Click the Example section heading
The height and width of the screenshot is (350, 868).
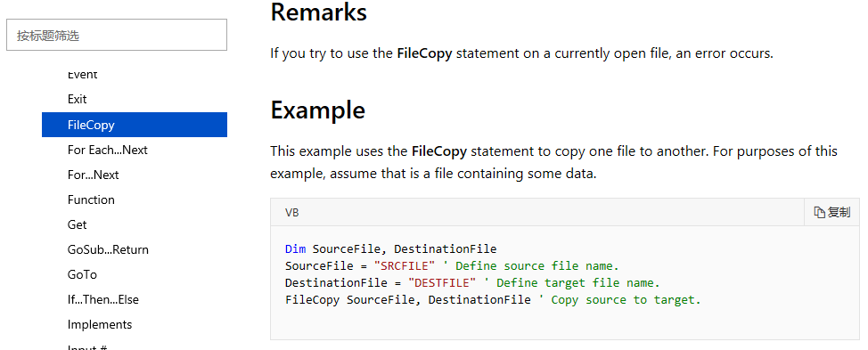(x=318, y=110)
